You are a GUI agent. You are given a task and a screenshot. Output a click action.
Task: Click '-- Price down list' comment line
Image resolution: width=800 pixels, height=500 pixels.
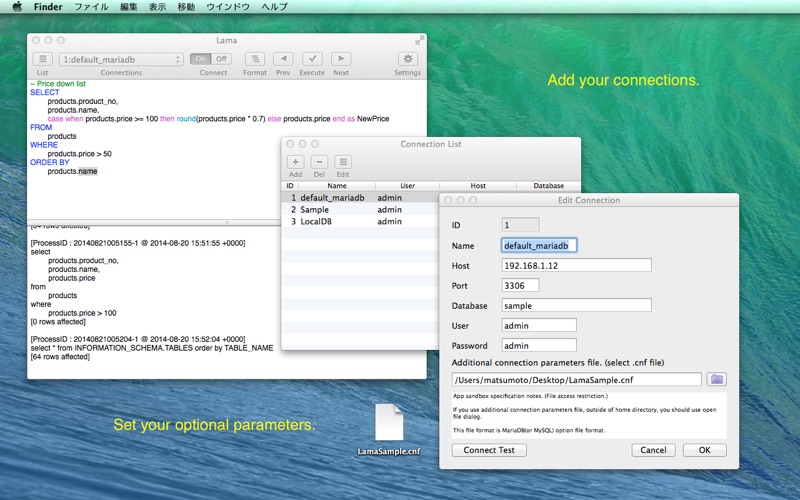pos(58,84)
